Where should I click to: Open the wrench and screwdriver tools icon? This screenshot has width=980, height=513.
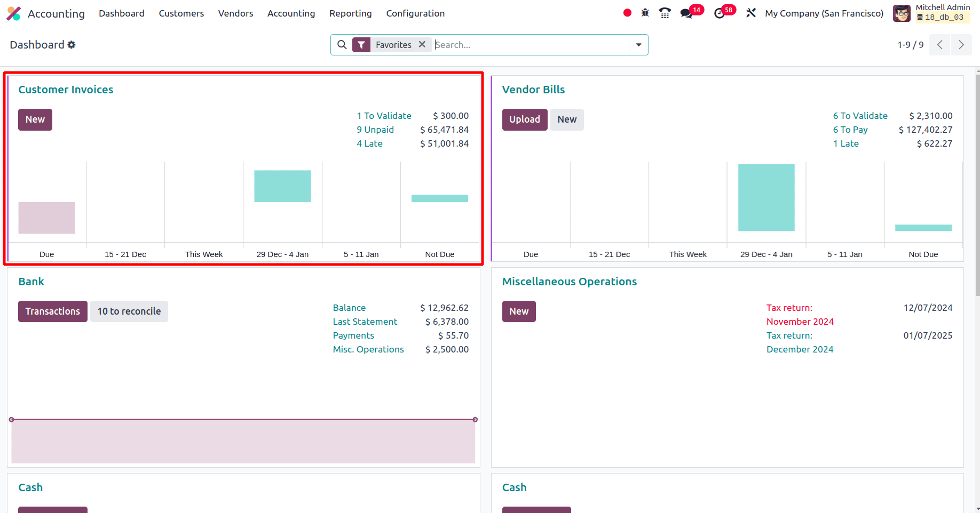click(751, 13)
